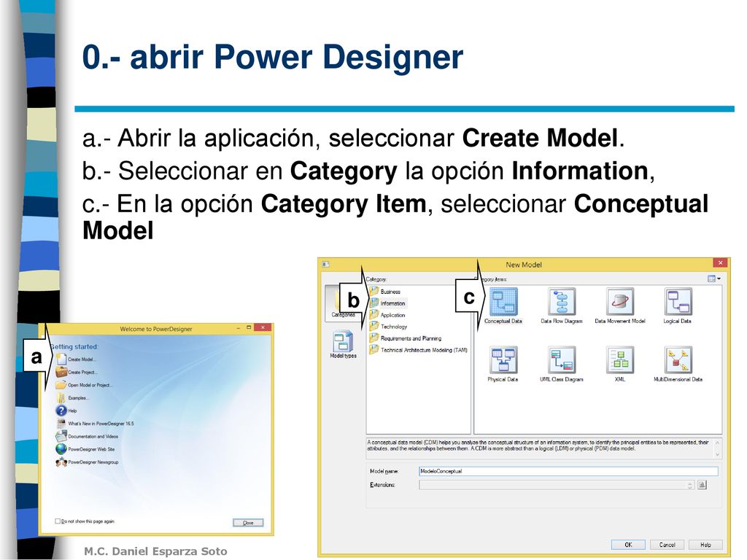The height and width of the screenshot is (560, 747).
Task: Close the Welcome to PowerDesigner window
Action: point(263,327)
